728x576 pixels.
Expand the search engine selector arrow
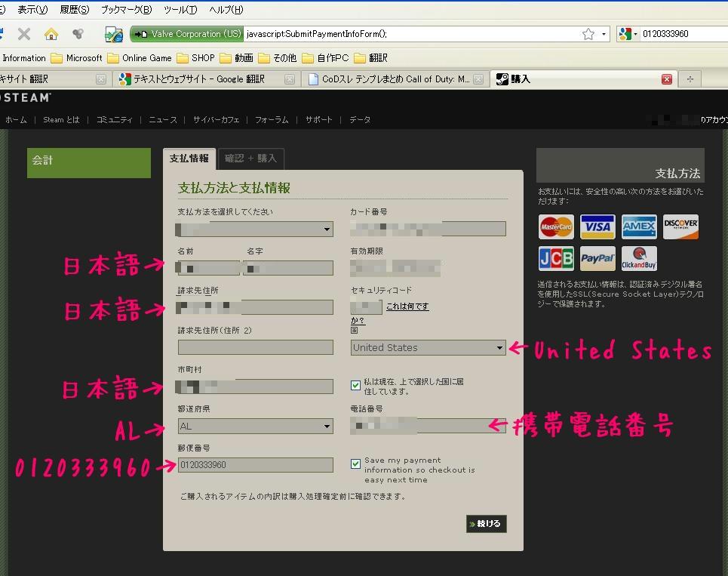pyautogui.click(x=635, y=34)
